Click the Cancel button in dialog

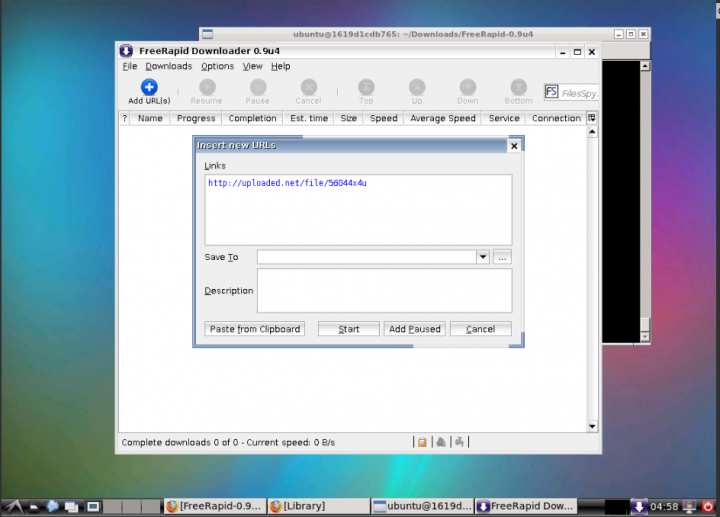(x=480, y=329)
